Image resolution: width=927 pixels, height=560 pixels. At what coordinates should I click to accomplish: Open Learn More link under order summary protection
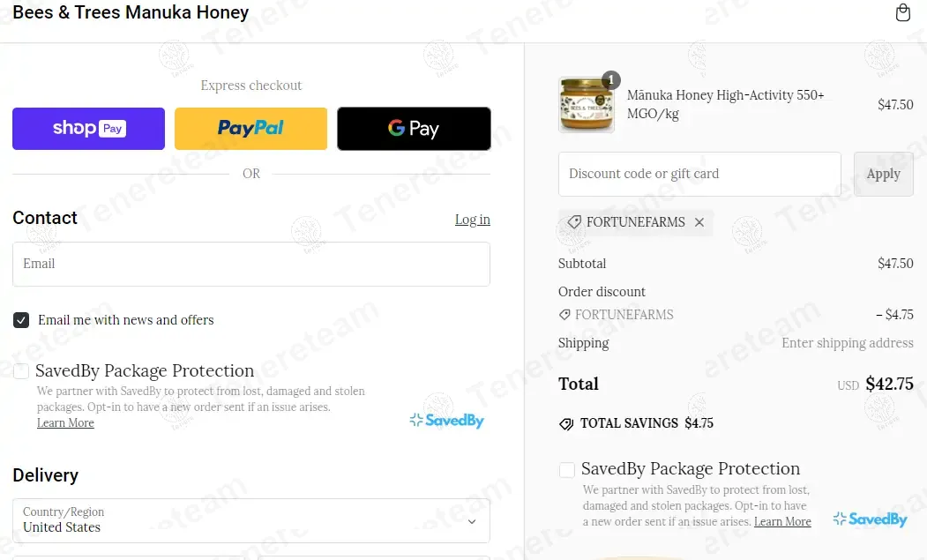(x=782, y=521)
